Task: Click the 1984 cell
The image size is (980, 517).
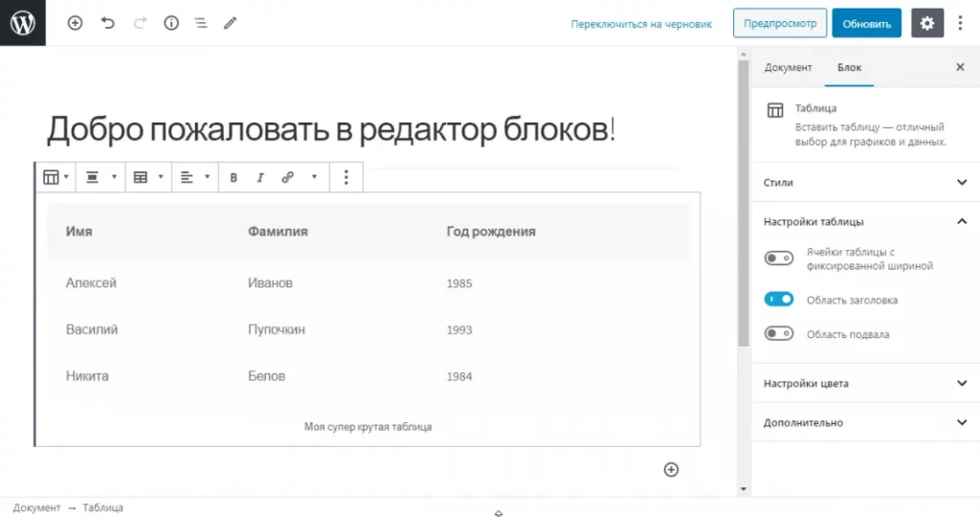Action: coord(458,376)
